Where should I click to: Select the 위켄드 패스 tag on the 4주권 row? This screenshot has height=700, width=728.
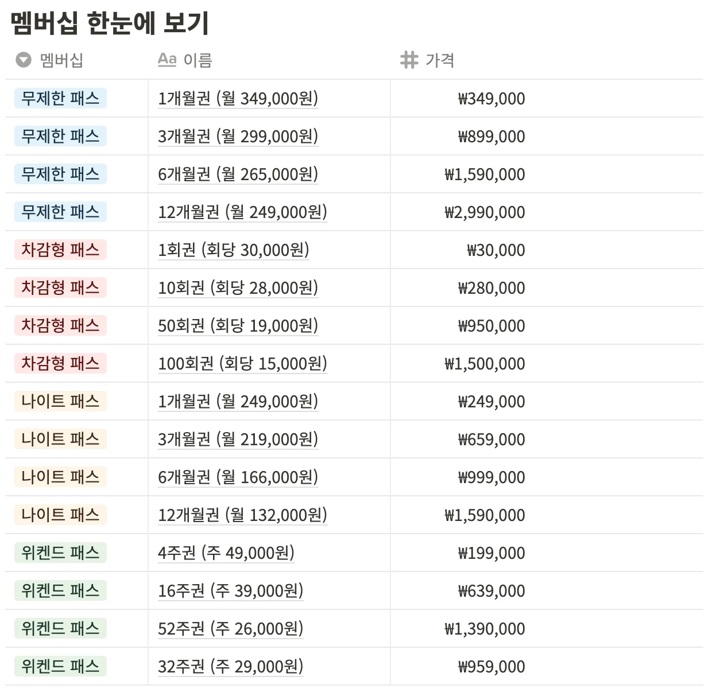click(60, 553)
